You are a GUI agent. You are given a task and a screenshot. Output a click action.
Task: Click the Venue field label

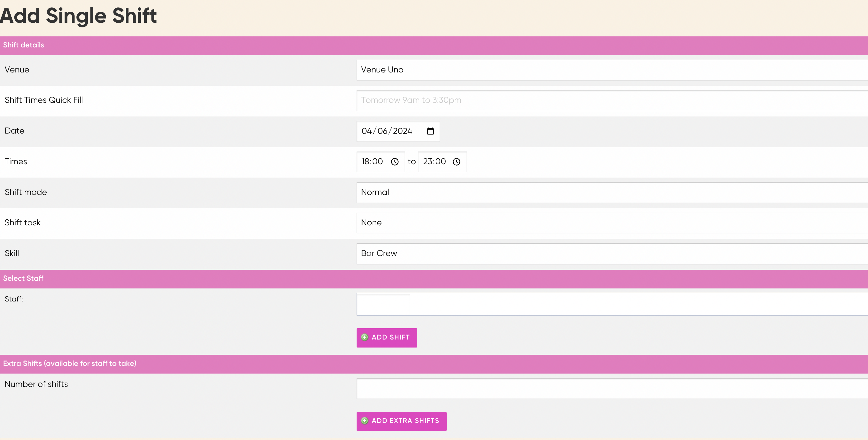pyautogui.click(x=17, y=70)
